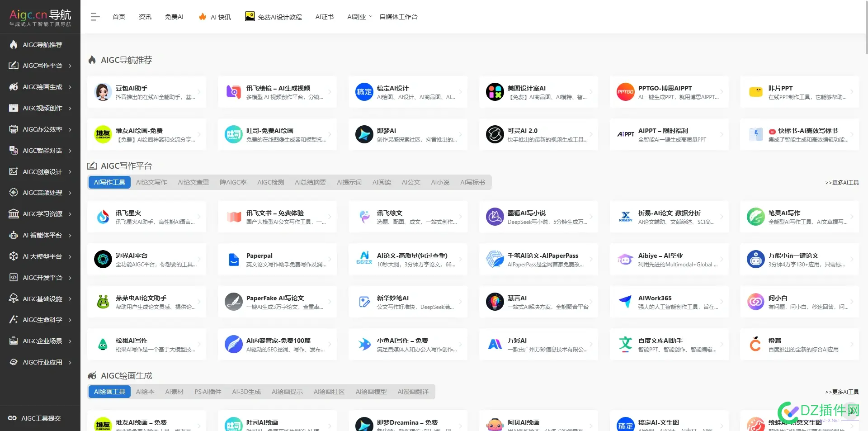Screen dimensions: 868x431
Task: Click the 即梦AI logo icon
Action: [364, 134]
